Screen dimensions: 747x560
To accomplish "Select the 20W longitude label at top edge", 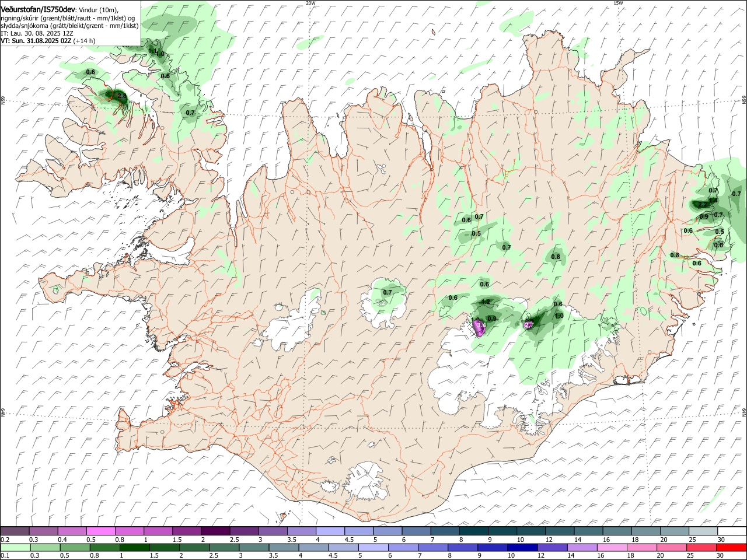I will [x=310, y=3].
